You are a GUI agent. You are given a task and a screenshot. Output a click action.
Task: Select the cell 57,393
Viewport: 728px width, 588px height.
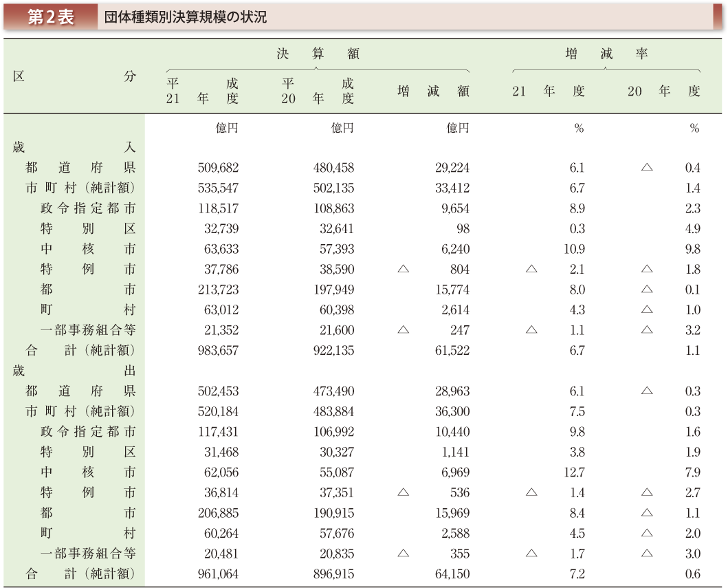point(337,249)
